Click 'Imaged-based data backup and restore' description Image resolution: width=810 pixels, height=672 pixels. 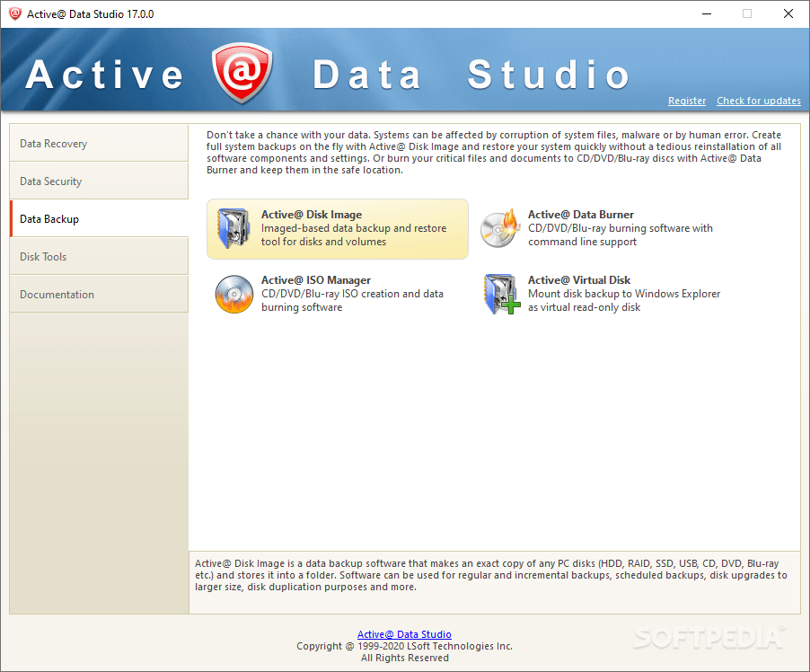(354, 228)
